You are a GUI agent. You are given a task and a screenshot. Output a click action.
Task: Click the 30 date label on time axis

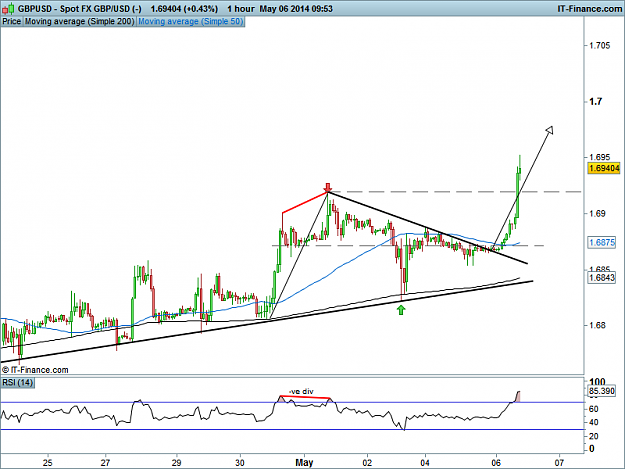(x=240, y=463)
